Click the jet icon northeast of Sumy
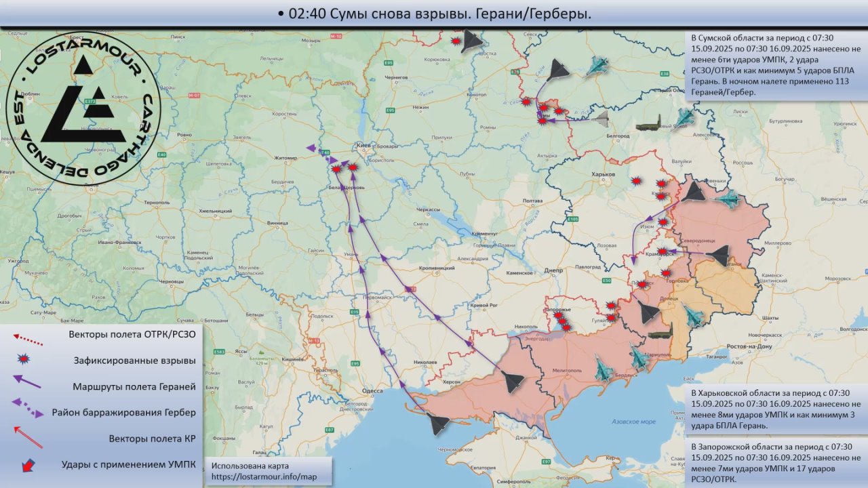868x488 pixels. pyautogui.click(x=597, y=66)
